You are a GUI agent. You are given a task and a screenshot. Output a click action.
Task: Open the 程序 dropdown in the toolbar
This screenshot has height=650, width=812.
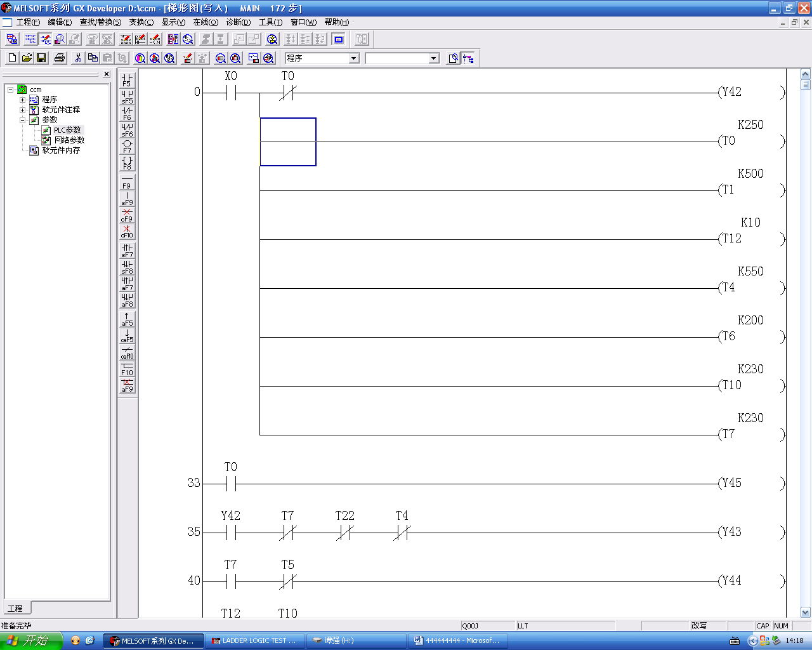[x=354, y=58]
